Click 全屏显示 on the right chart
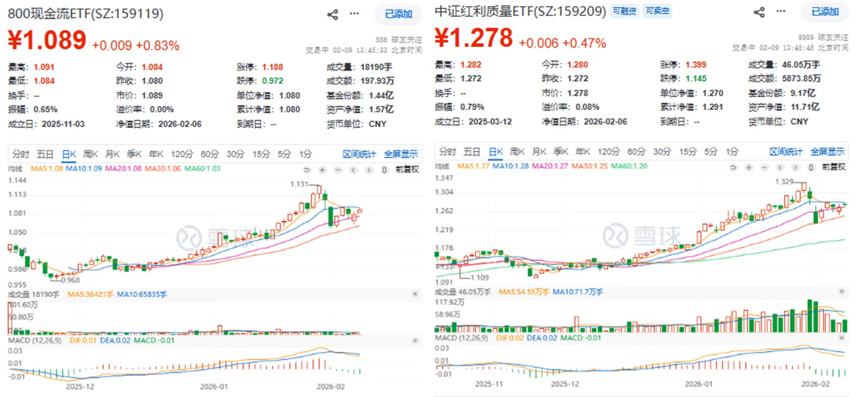The height and width of the screenshot is (397, 868). [827, 151]
